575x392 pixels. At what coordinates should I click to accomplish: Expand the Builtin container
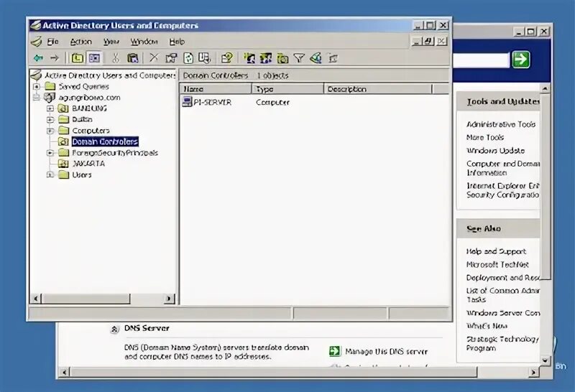(x=50, y=119)
